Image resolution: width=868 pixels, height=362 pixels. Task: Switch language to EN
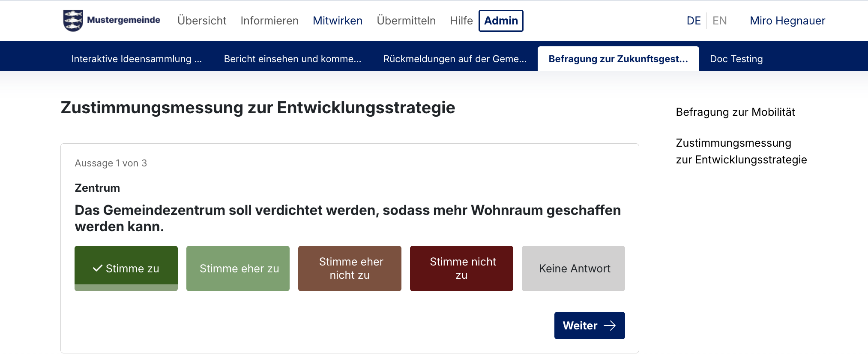click(x=719, y=21)
